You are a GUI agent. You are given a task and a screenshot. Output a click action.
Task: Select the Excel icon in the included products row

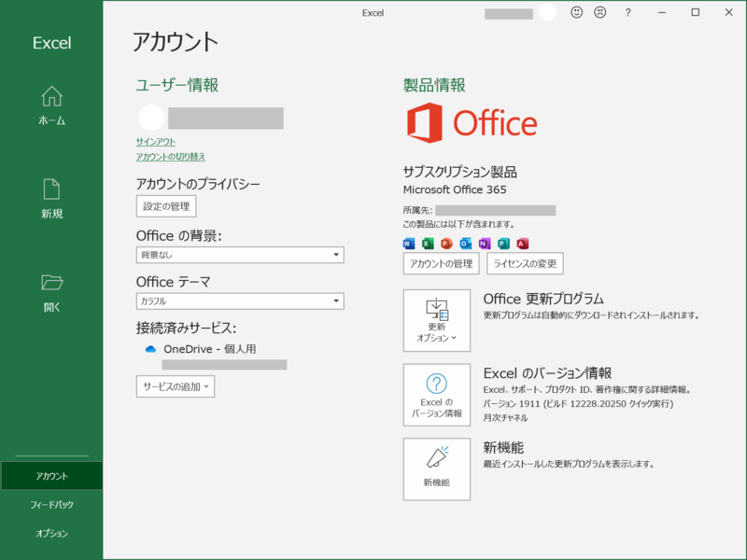pyautogui.click(x=427, y=244)
